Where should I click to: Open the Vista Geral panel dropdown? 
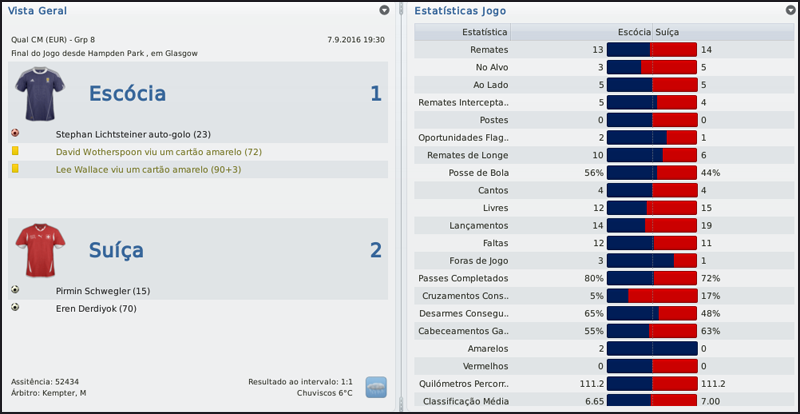pos(385,10)
